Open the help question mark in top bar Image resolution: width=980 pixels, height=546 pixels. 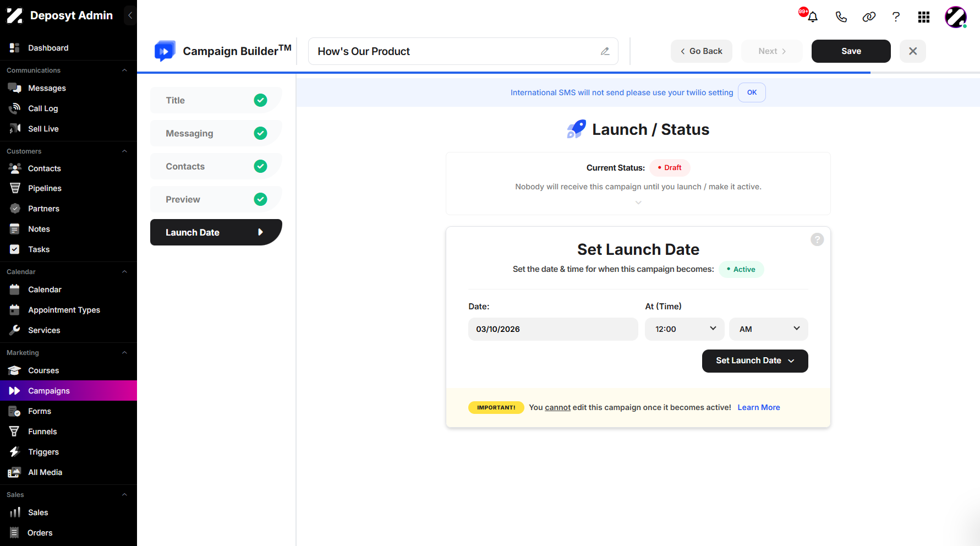[896, 17]
